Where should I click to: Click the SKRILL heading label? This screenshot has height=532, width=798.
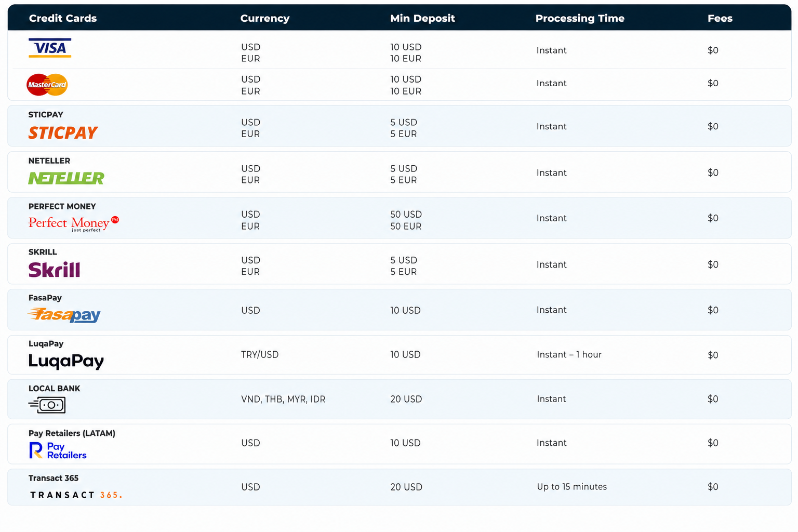point(43,252)
